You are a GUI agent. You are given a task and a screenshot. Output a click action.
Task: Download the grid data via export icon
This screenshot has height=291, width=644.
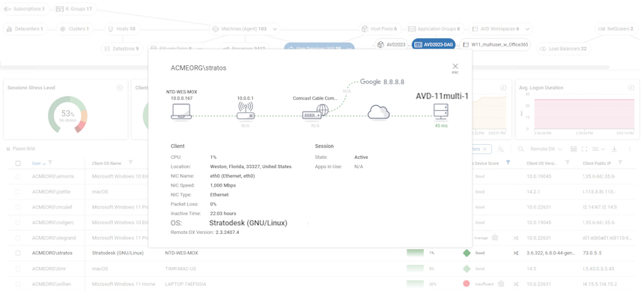coord(615,149)
